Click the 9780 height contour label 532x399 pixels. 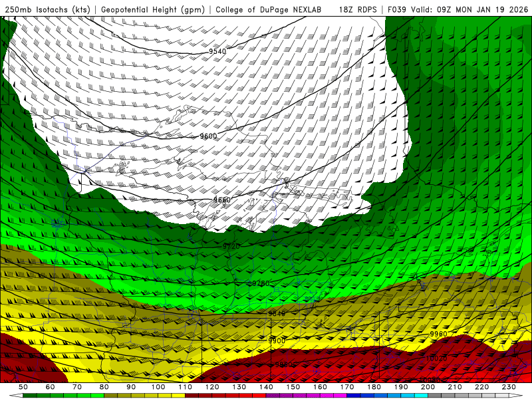[x=261, y=283]
